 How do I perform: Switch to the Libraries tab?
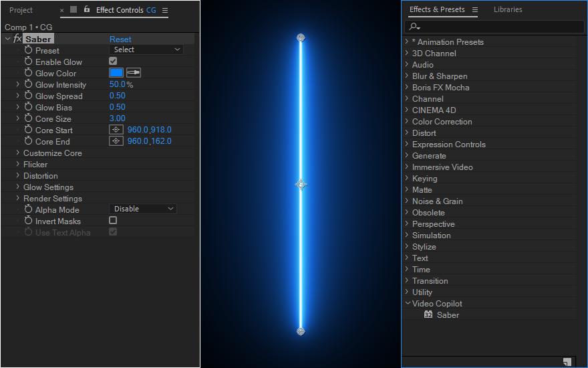(x=508, y=9)
